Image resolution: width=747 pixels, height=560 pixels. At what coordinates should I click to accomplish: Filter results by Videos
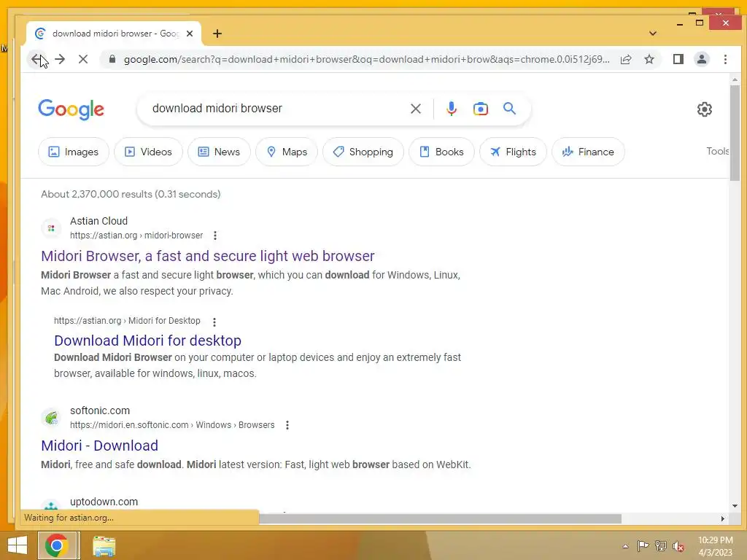pos(148,152)
